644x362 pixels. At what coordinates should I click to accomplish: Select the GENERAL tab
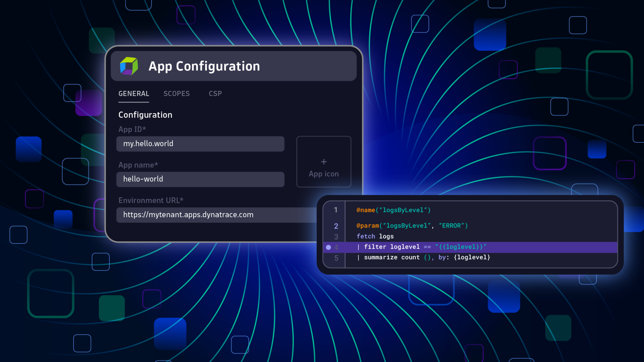coord(133,93)
